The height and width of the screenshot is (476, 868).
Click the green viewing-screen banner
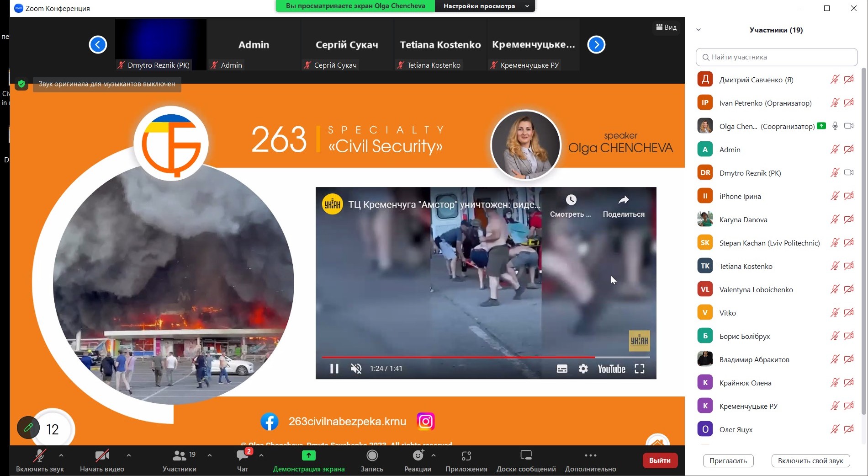pos(355,6)
